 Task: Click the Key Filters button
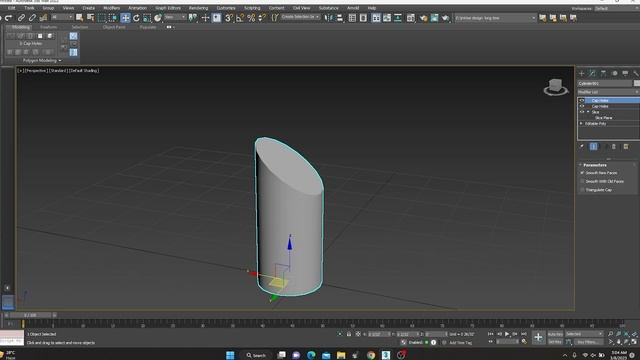click(588, 342)
